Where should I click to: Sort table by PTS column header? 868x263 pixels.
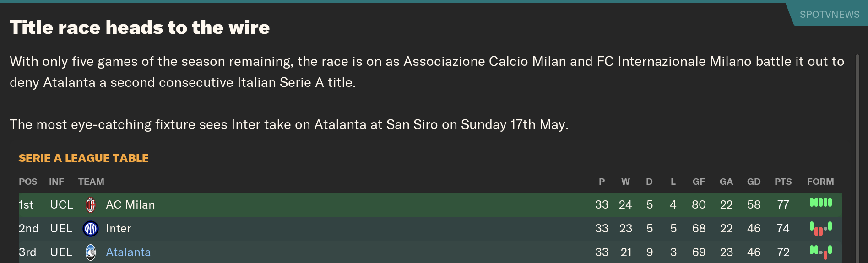(783, 182)
